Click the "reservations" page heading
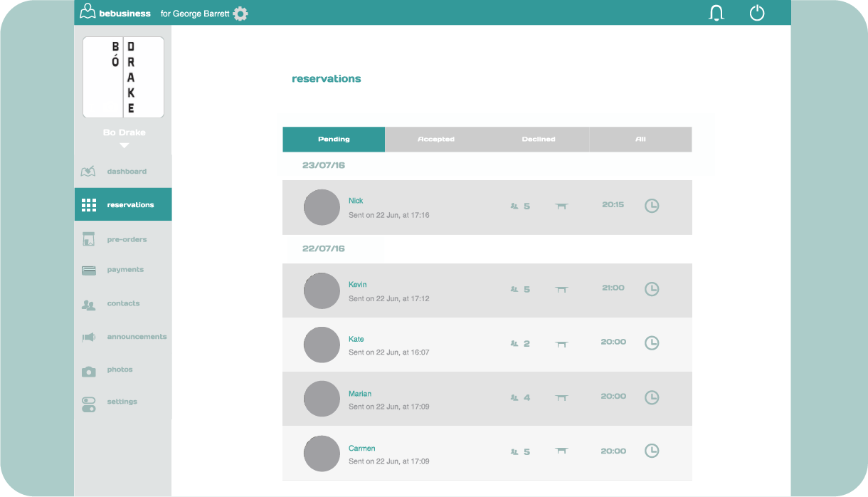Image resolution: width=868 pixels, height=497 pixels. [327, 79]
